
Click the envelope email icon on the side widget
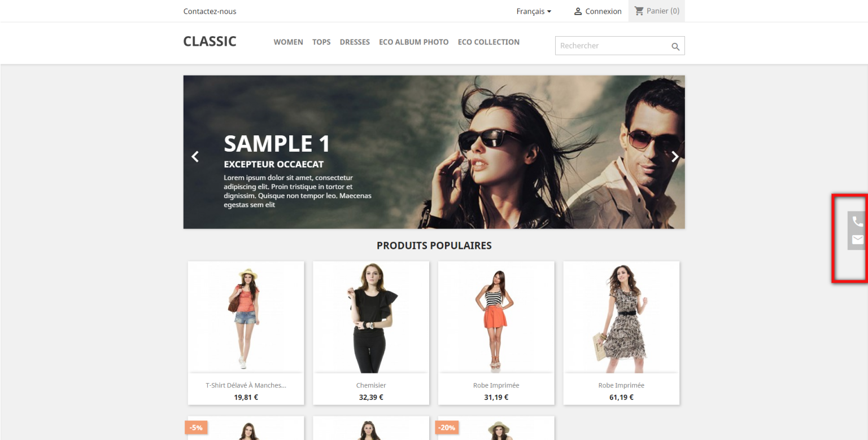(x=858, y=239)
